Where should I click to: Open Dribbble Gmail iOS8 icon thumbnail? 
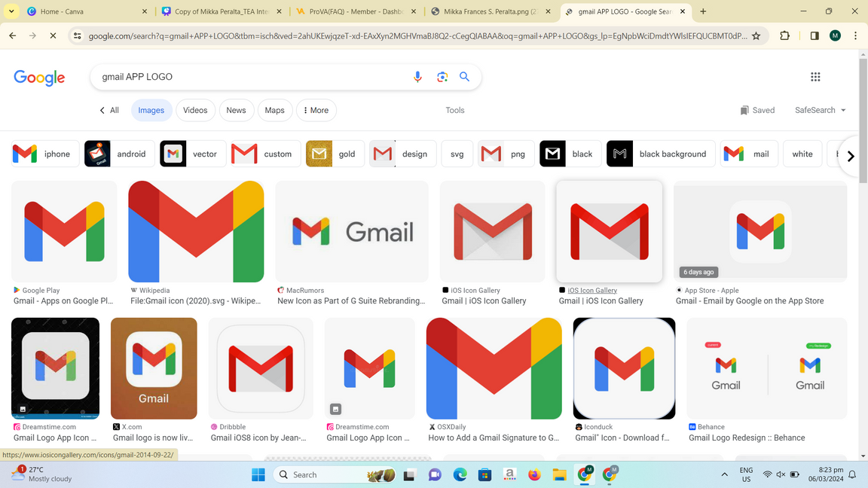(x=261, y=368)
